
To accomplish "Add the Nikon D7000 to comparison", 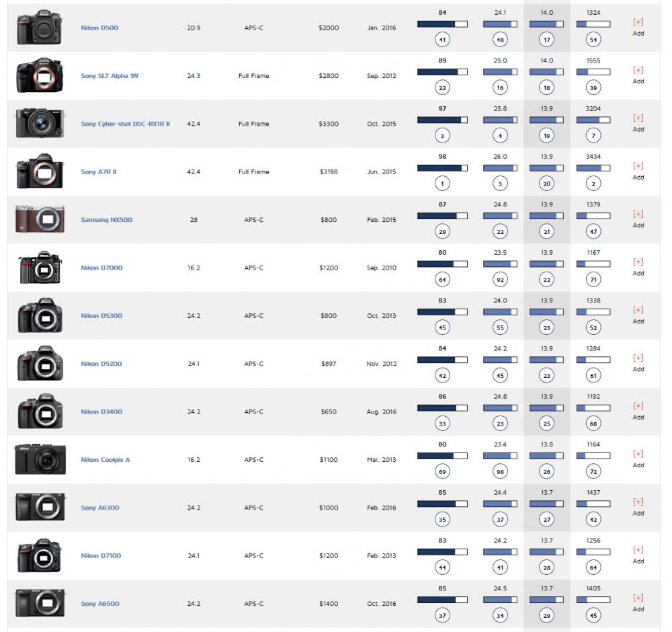I will point(638,267).
